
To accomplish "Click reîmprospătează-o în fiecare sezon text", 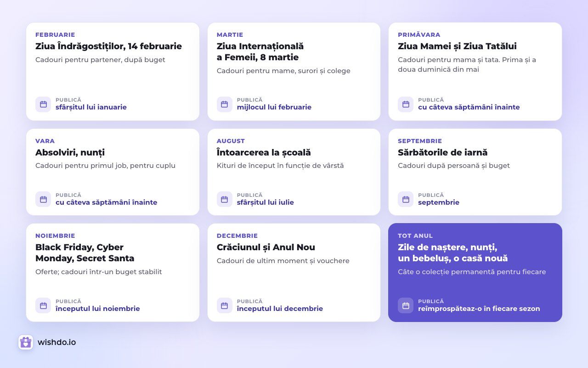I will (479, 309).
